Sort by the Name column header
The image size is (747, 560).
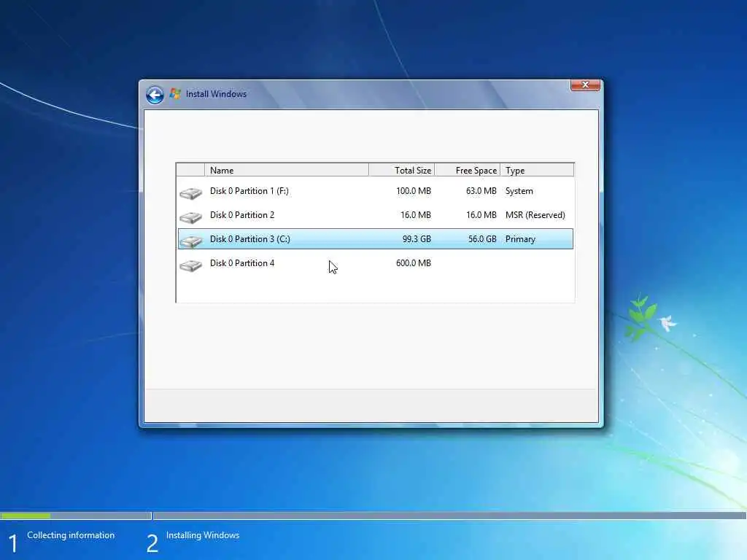pyautogui.click(x=286, y=170)
